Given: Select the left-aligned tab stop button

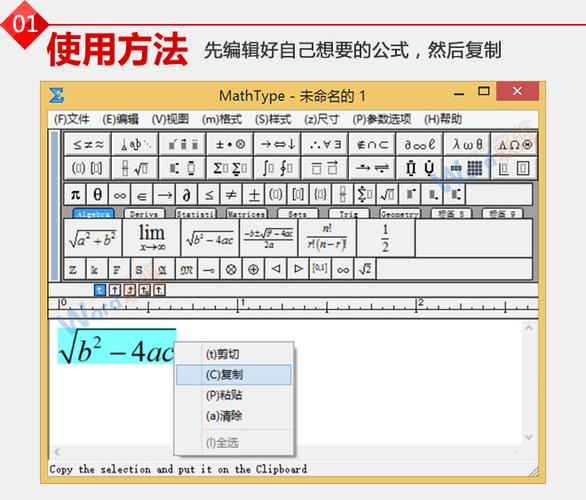Looking at the screenshot, I should (99, 290).
